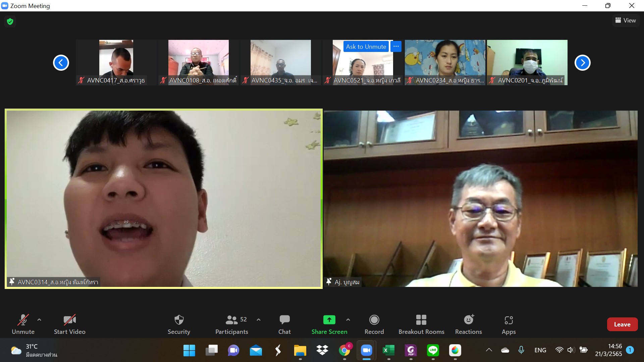Open Breakout Rooms
This screenshot has width=644, height=362.
coord(421,324)
